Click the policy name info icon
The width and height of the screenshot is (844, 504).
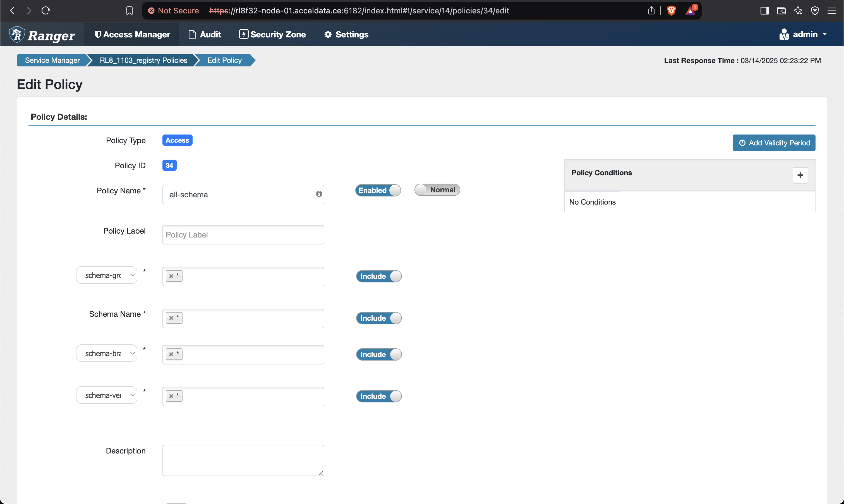pyautogui.click(x=318, y=194)
